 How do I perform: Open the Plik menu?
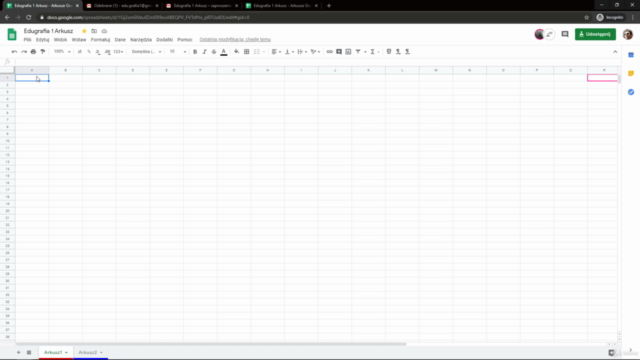(27, 40)
